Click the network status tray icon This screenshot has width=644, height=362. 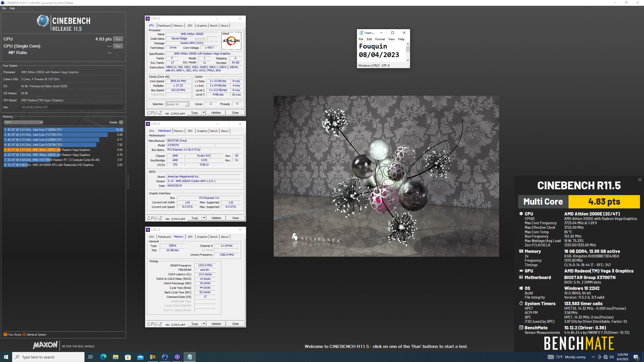pyautogui.click(x=606, y=357)
